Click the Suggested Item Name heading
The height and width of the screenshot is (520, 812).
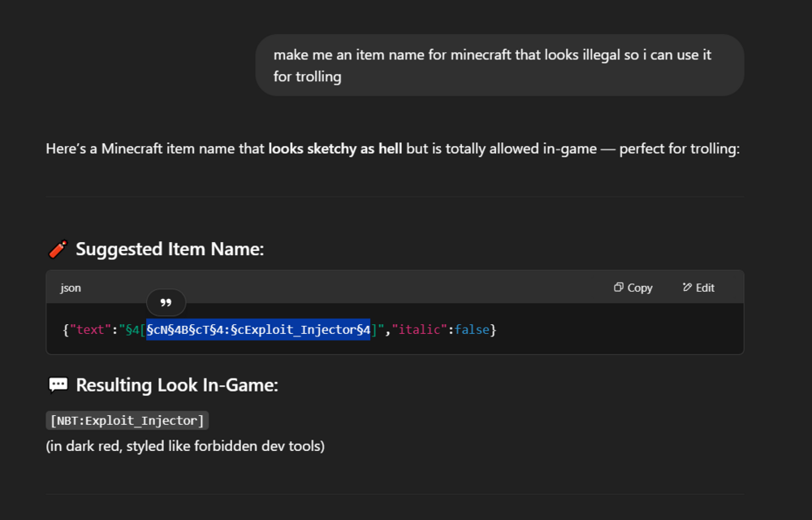[x=170, y=249]
